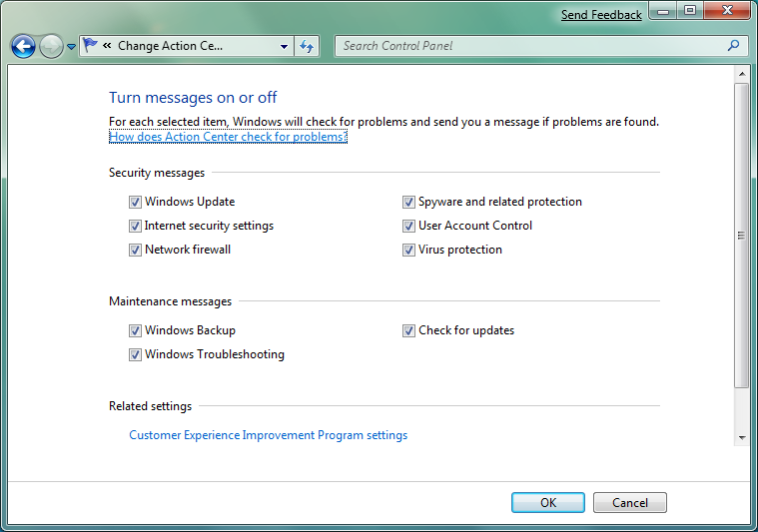
Task: Disable Network firewall messages checkbox
Action: click(x=135, y=250)
